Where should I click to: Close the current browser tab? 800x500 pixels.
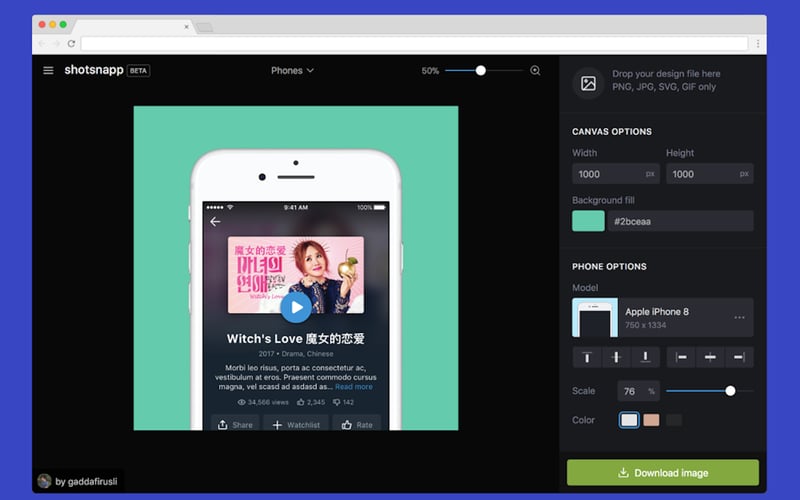tap(186, 27)
